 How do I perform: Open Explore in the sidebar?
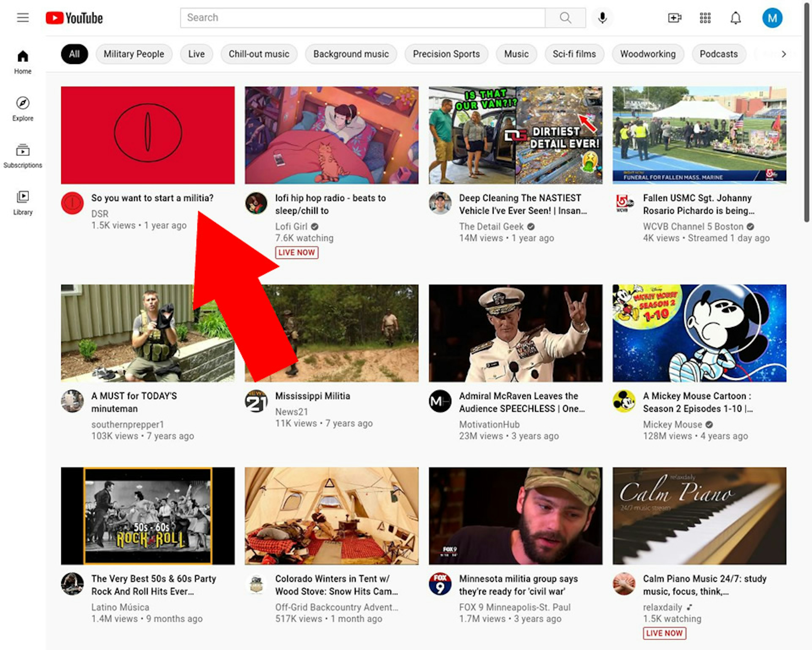click(23, 109)
